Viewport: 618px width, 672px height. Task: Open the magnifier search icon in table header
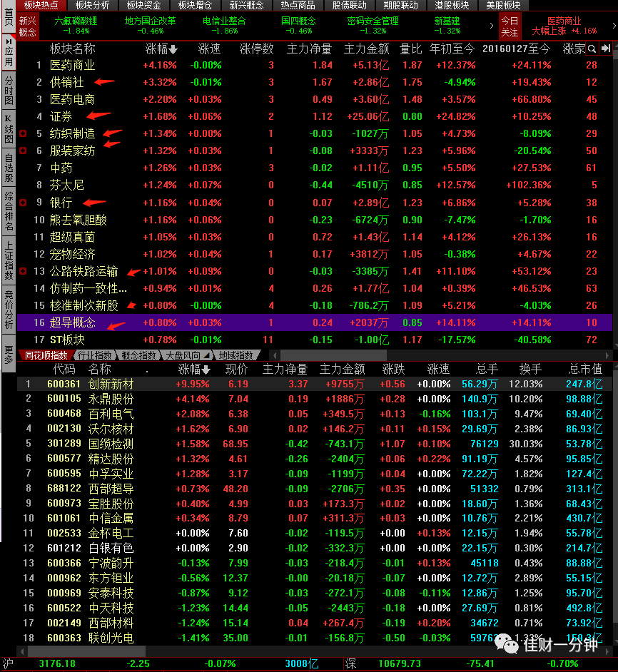(592, 49)
